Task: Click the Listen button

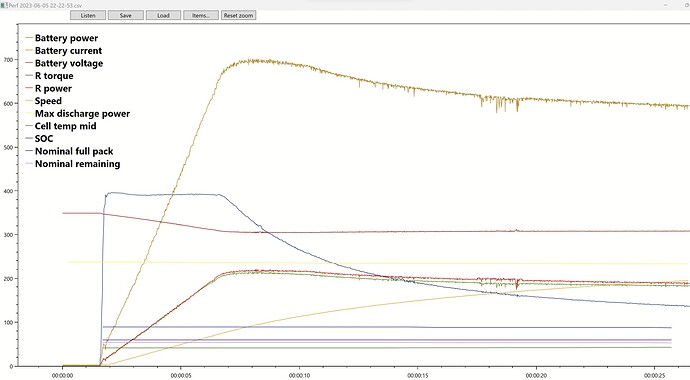Action: [88, 15]
